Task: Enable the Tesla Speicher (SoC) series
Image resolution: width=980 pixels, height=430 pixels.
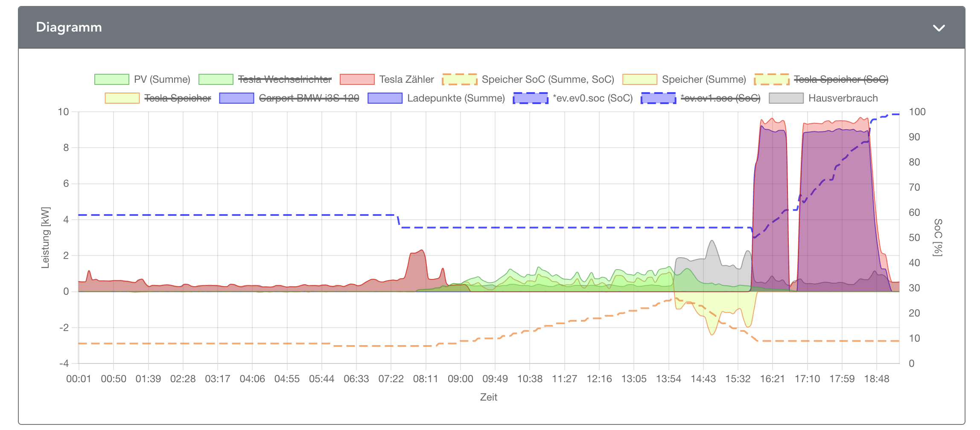Action: tap(840, 80)
